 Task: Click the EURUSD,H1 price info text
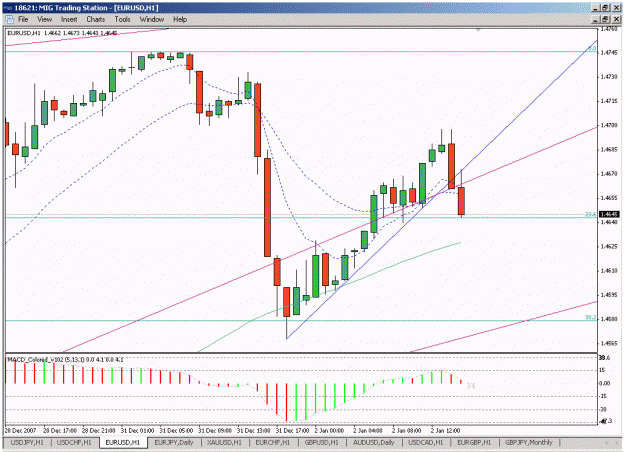(62, 33)
